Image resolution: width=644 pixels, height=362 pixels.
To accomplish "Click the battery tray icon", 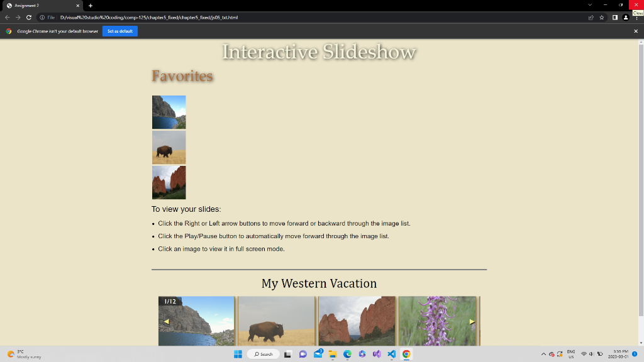I will pyautogui.click(x=600, y=354).
